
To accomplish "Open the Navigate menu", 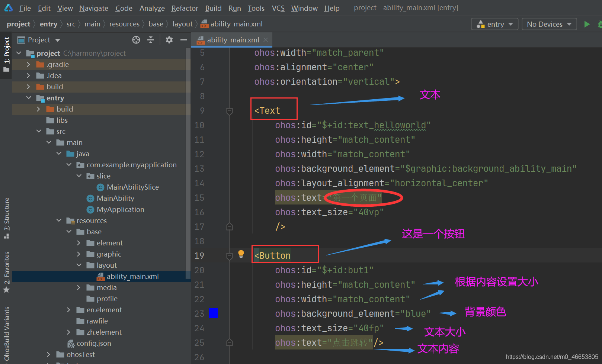I will (x=94, y=8).
